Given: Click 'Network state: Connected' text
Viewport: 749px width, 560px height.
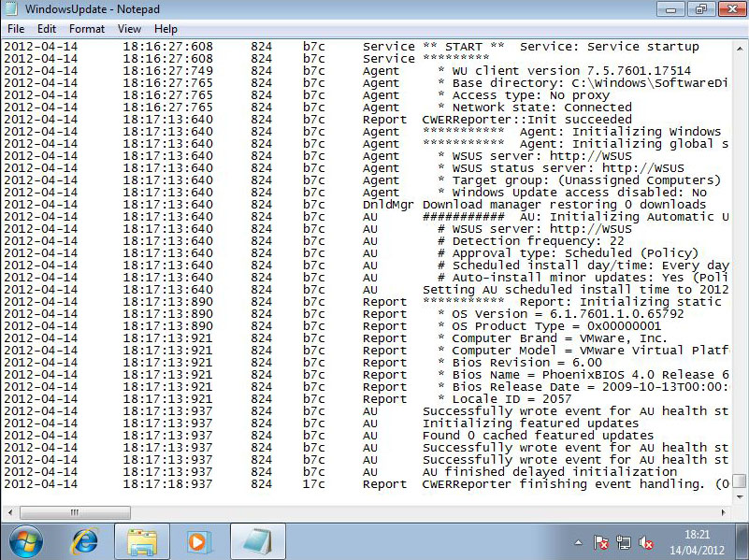Looking at the screenshot, I should pos(542,107).
